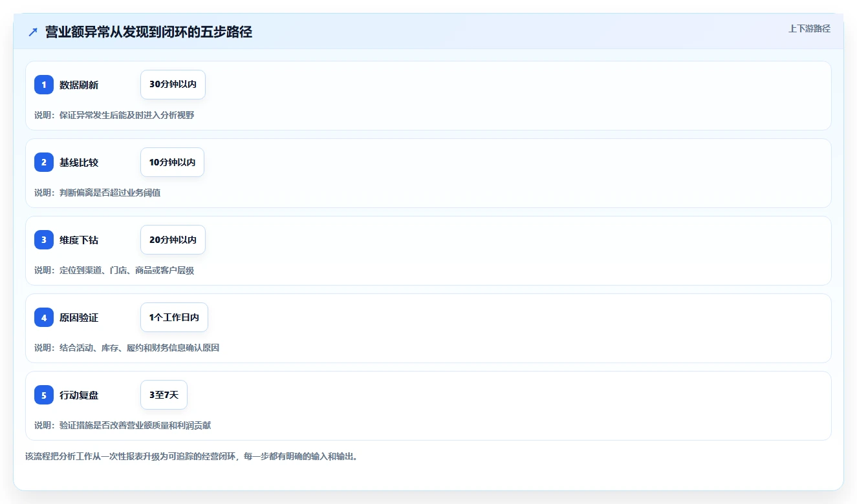Click the 数据刷新 step name
The width and height of the screenshot is (857, 504).
point(79,85)
